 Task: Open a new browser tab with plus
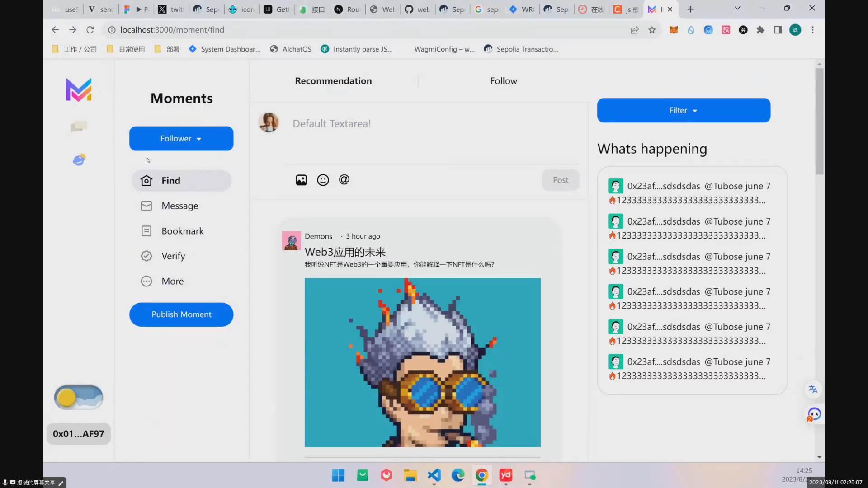click(690, 9)
